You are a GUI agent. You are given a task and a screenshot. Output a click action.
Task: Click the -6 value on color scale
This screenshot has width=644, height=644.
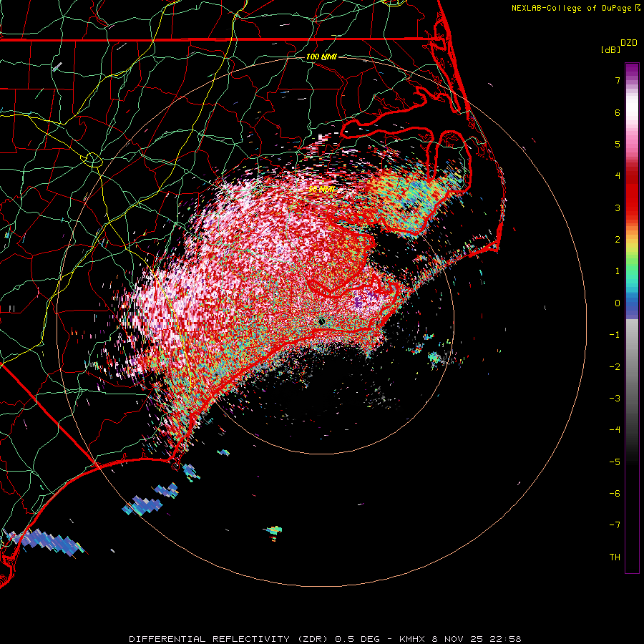point(615,494)
